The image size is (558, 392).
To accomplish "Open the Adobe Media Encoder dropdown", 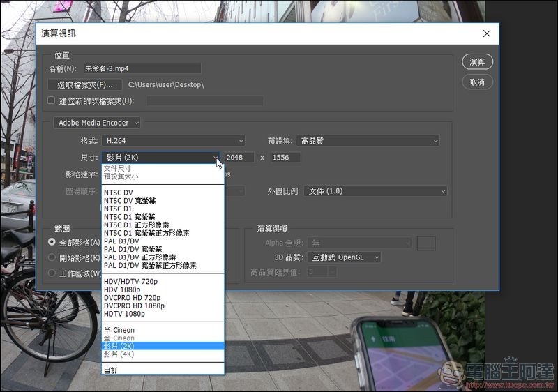I will click(97, 123).
